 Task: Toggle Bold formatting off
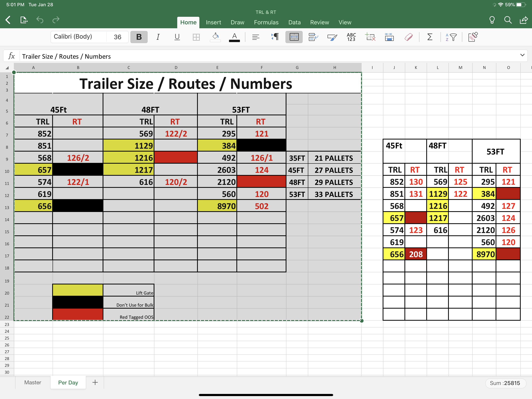(x=139, y=37)
